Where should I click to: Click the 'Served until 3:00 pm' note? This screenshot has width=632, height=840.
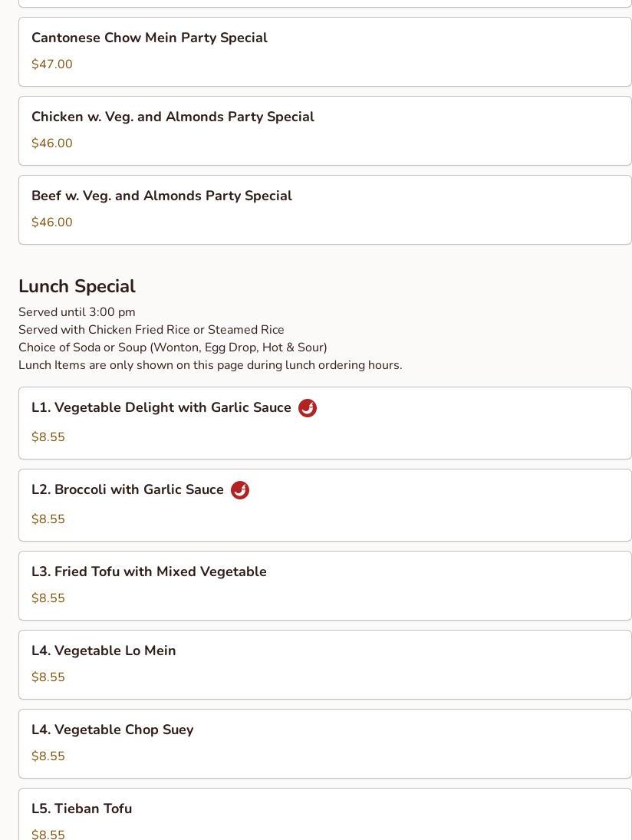coord(77,312)
